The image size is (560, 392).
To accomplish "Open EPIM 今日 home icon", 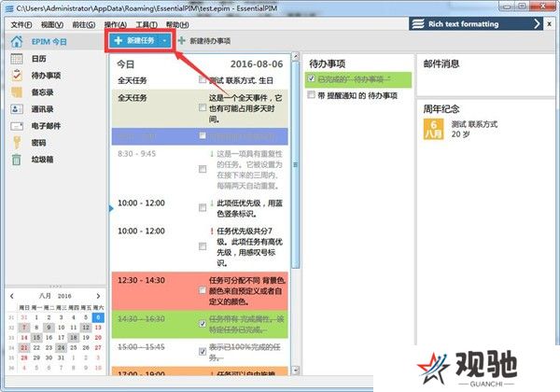I will point(17,42).
